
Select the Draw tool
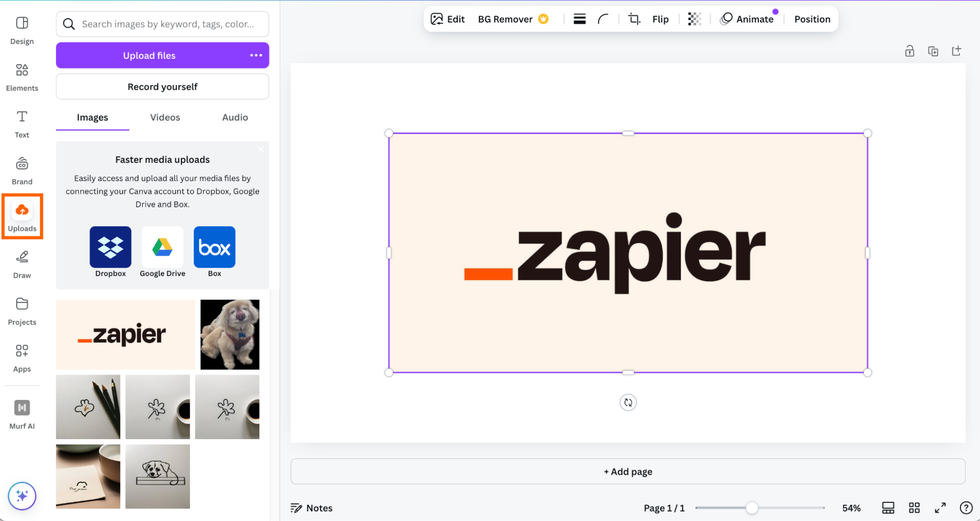tap(22, 265)
